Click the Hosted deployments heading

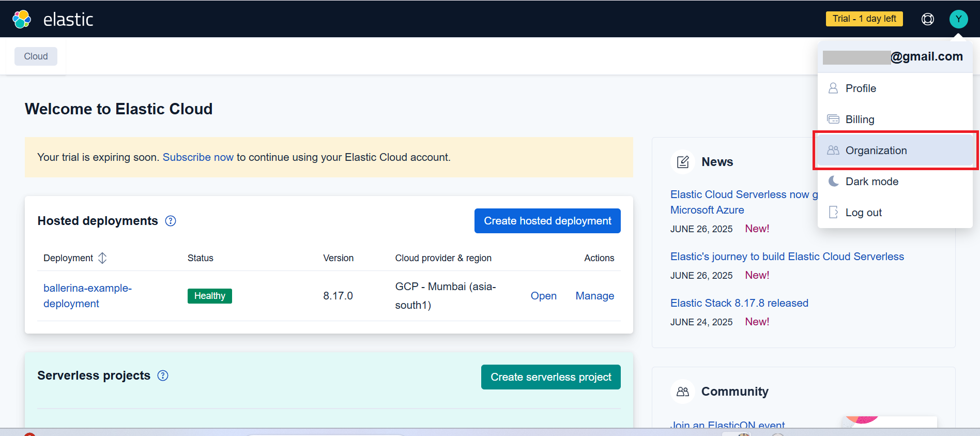98,221
